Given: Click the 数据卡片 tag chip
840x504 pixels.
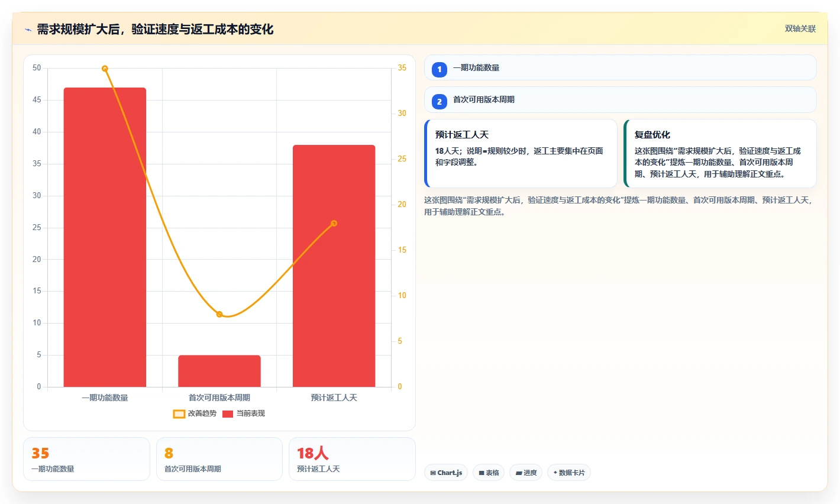Looking at the screenshot, I should tap(569, 473).
